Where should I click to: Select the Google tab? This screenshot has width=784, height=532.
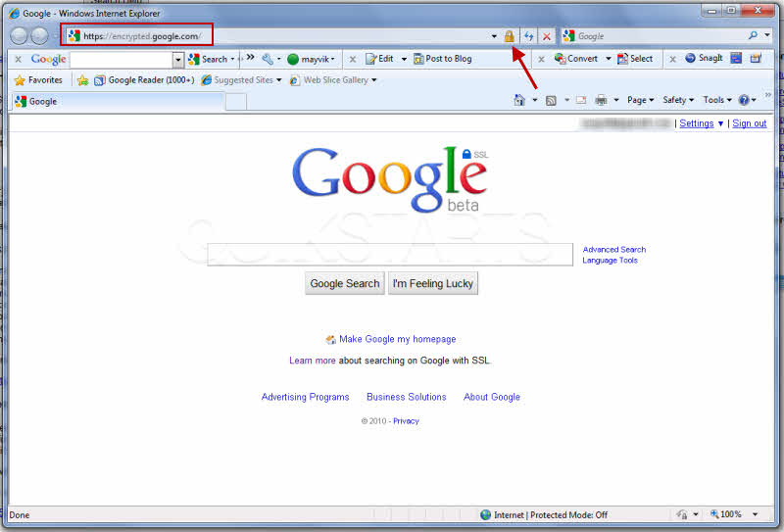118,102
